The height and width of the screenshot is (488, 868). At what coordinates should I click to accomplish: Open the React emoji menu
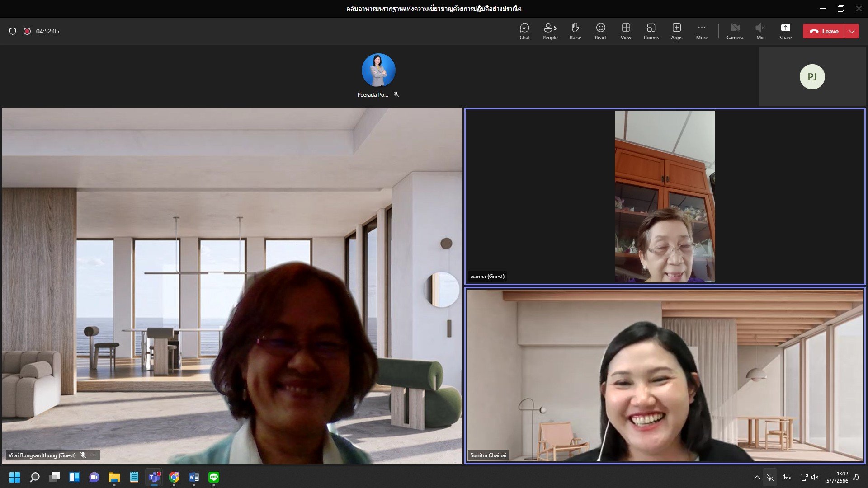click(x=600, y=31)
